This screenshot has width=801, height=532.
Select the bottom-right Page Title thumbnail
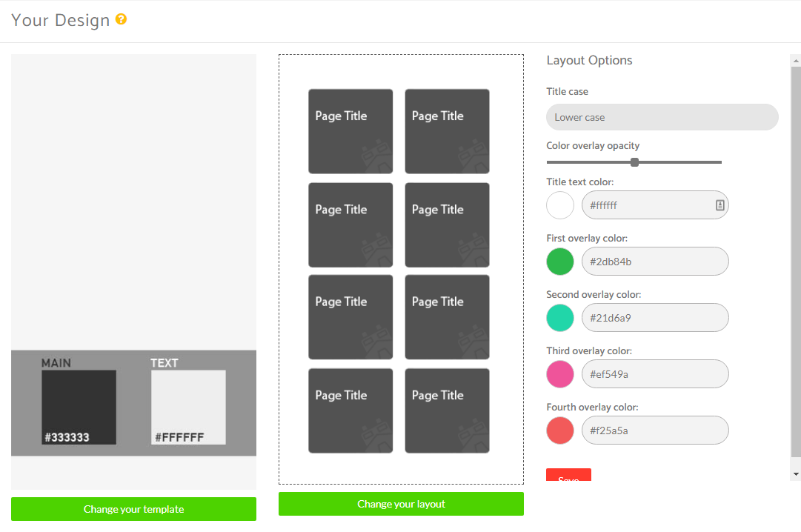click(447, 410)
